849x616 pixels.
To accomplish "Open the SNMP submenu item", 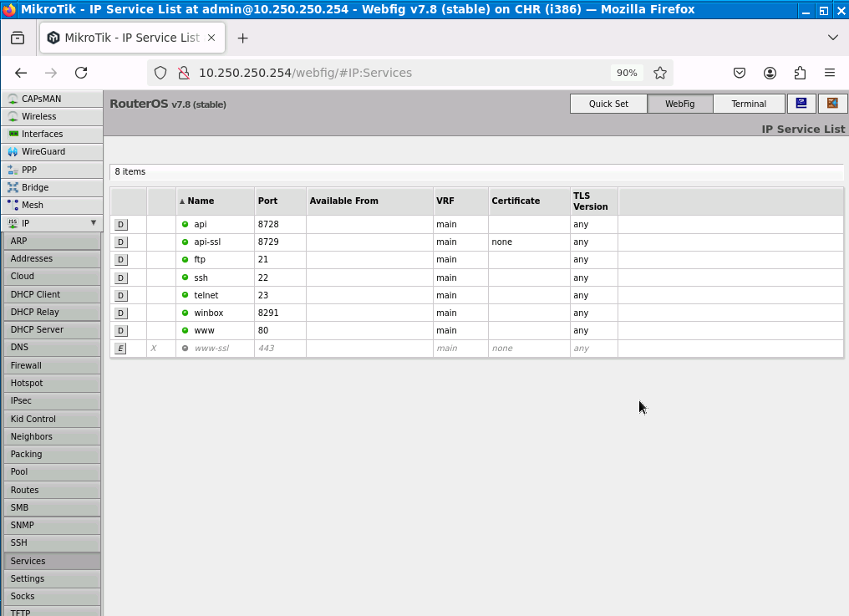I will (52, 525).
